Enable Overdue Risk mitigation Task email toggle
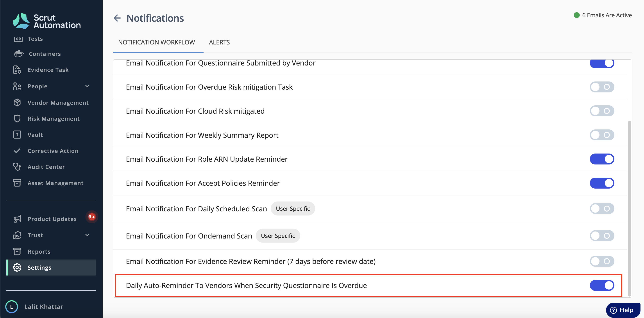644x318 pixels. [602, 87]
